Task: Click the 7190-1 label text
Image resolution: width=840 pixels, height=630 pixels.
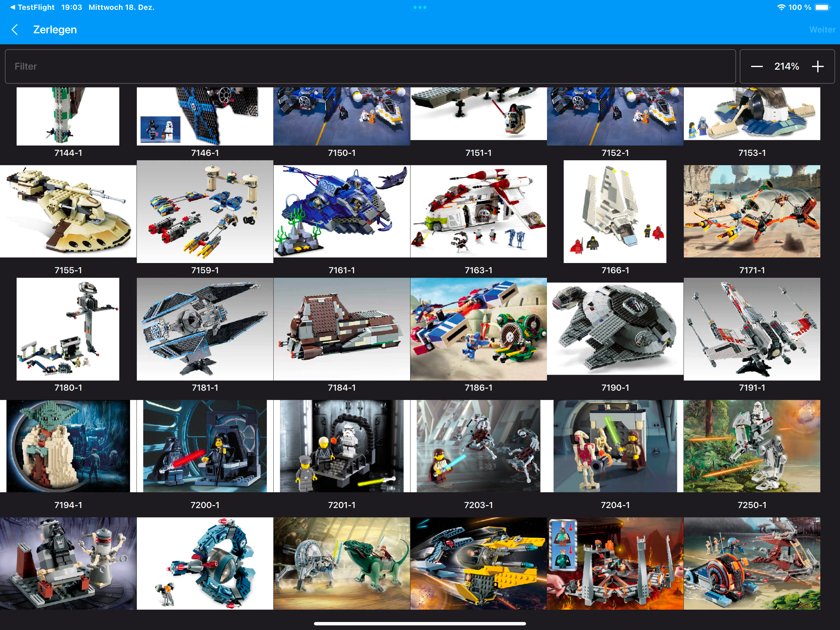Action: 615,388
